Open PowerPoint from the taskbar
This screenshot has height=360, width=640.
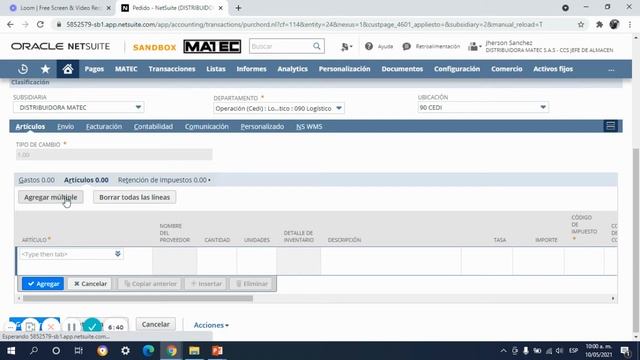[x=217, y=351]
